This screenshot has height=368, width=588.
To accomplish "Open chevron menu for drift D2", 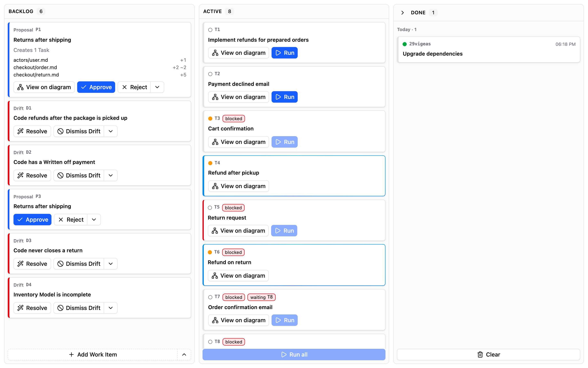I will coord(110,175).
